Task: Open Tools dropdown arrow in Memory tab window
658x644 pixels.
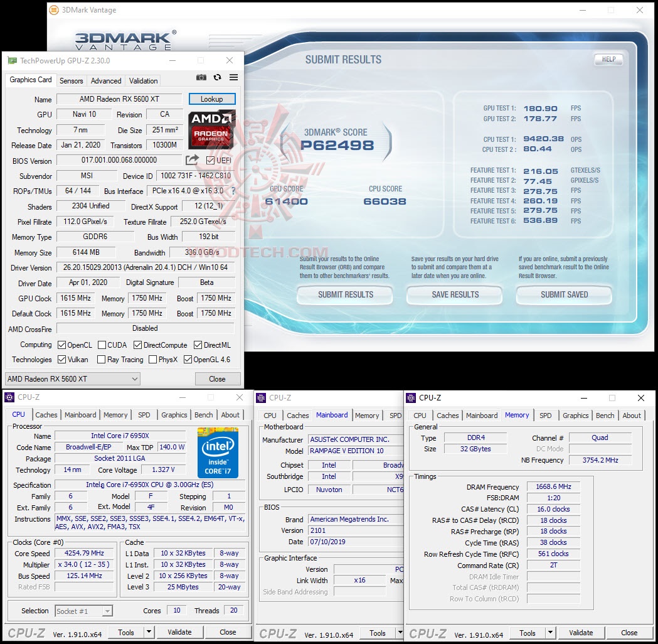Action: (550, 633)
